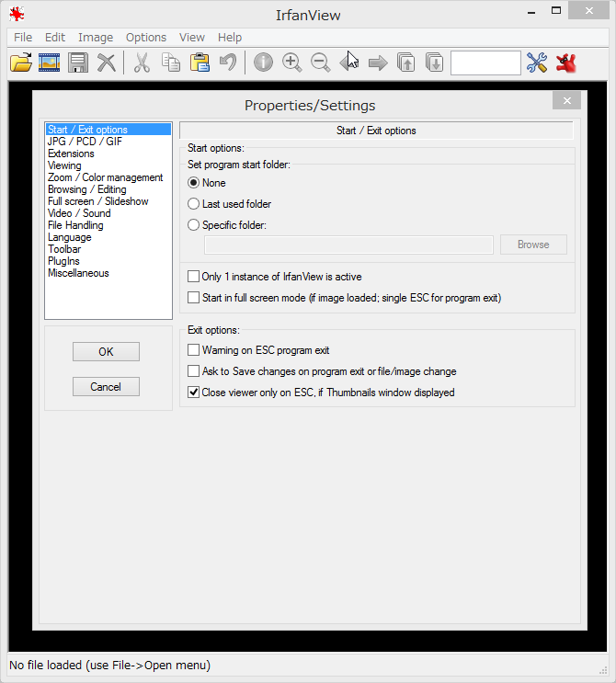Click the Open file folder icon
The height and width of the screenshot is (683, 616).
pyautogui.click(x=21, y=63)
